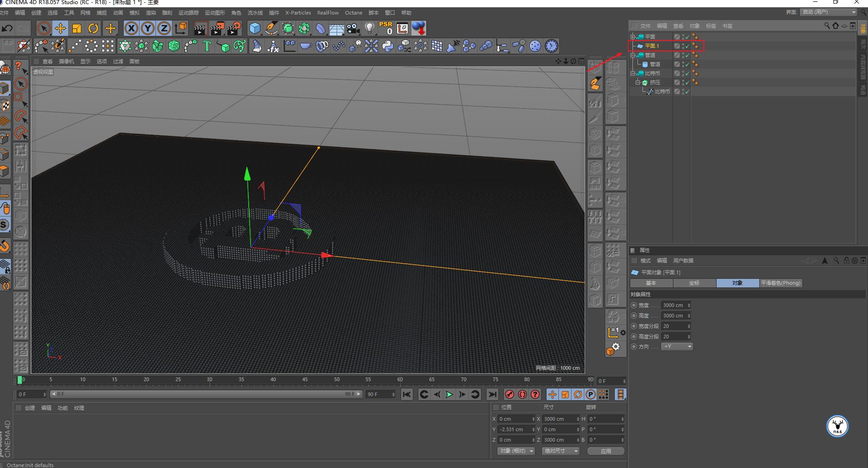The height and width of the screenshot is (468, 868).
Task: Select the Rotate tool
Action: pyautogui.click(x=93, y=29)
